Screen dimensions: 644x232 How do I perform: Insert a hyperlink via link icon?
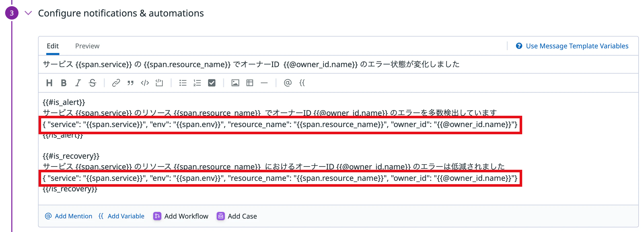point(116,83)
